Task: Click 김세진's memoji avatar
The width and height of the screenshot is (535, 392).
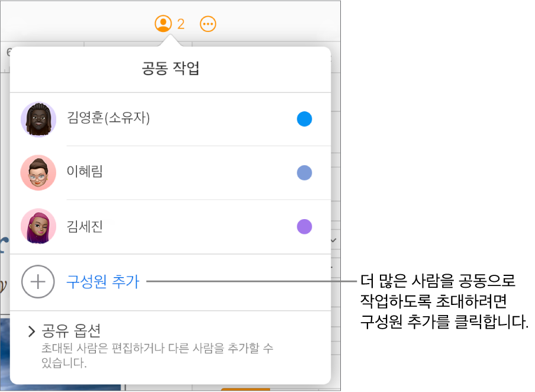Action: 38,227
